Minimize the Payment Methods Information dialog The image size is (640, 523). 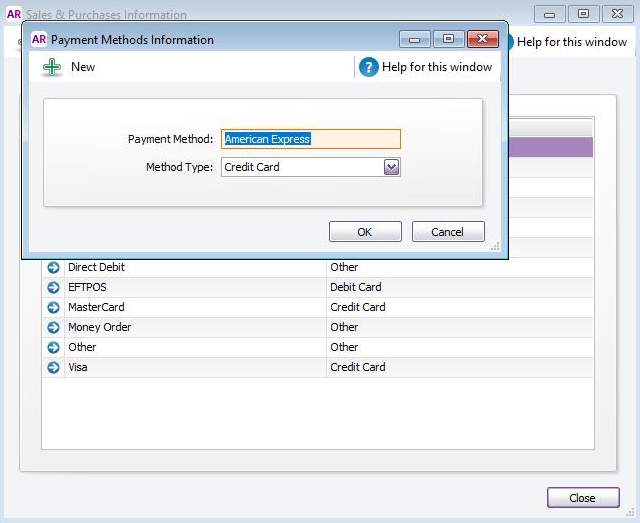pos(415,40)
